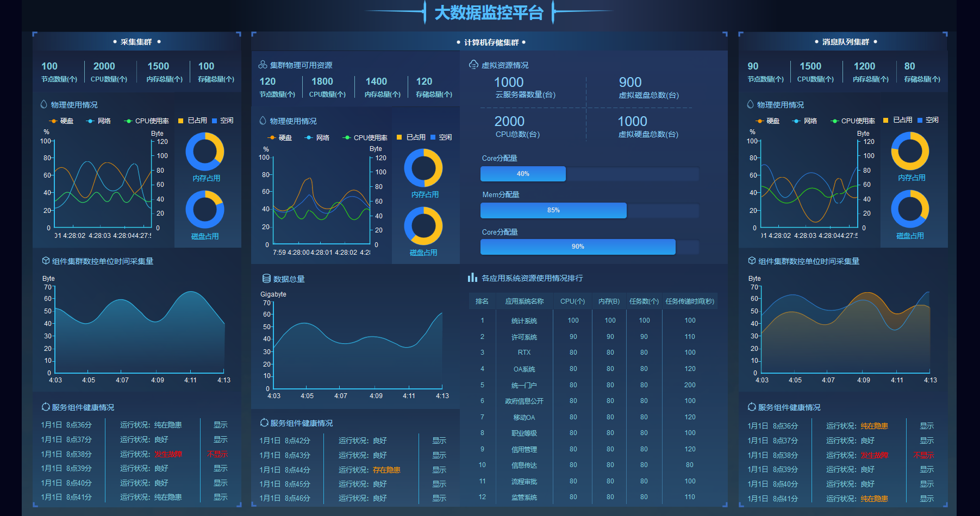The width and height of the screenshot is (980, 516).
Task: Click the 排名 column header
Action: point(482,301)
